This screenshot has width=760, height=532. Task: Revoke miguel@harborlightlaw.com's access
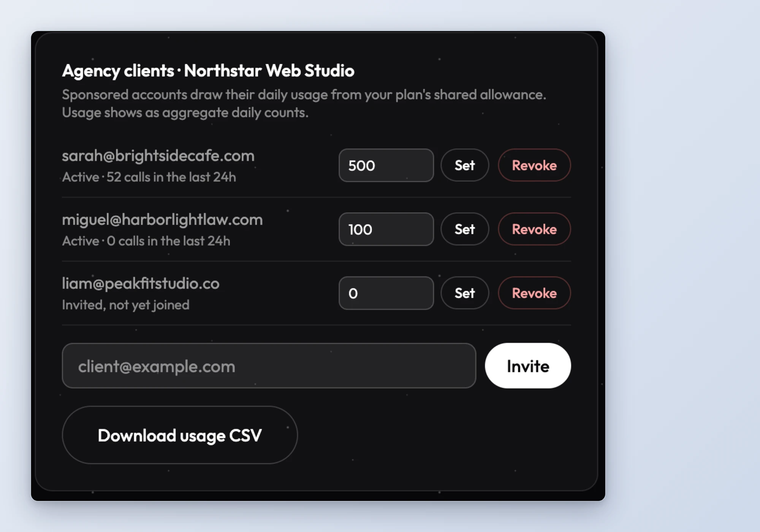pos(534,229)
